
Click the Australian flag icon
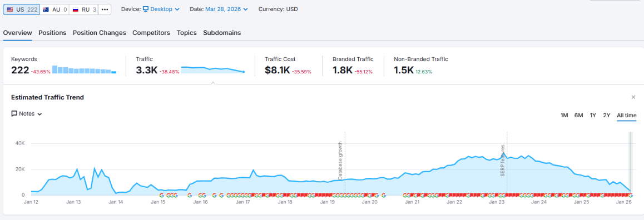coord(46,9)
